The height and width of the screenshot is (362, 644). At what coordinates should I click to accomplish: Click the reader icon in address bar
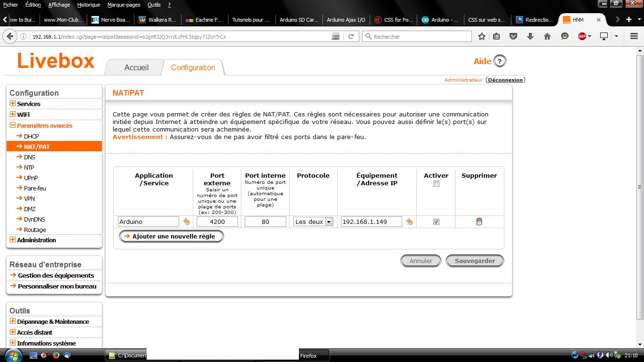click(336, 36)
